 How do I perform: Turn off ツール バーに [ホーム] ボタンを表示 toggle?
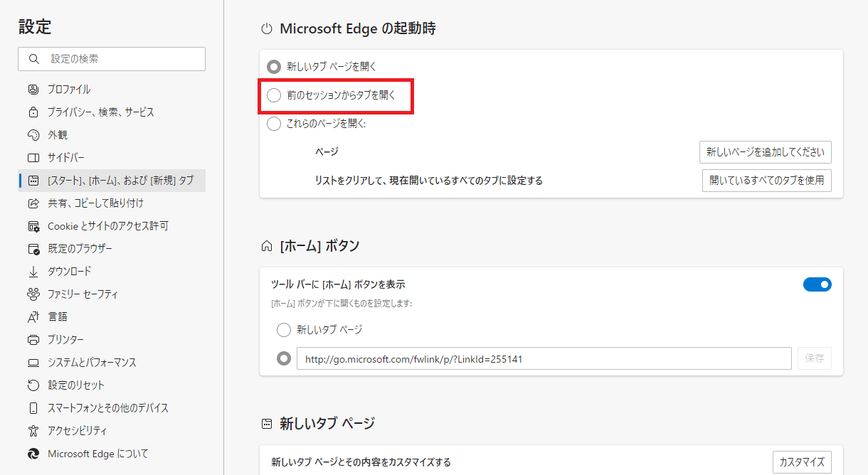[817, 284]
